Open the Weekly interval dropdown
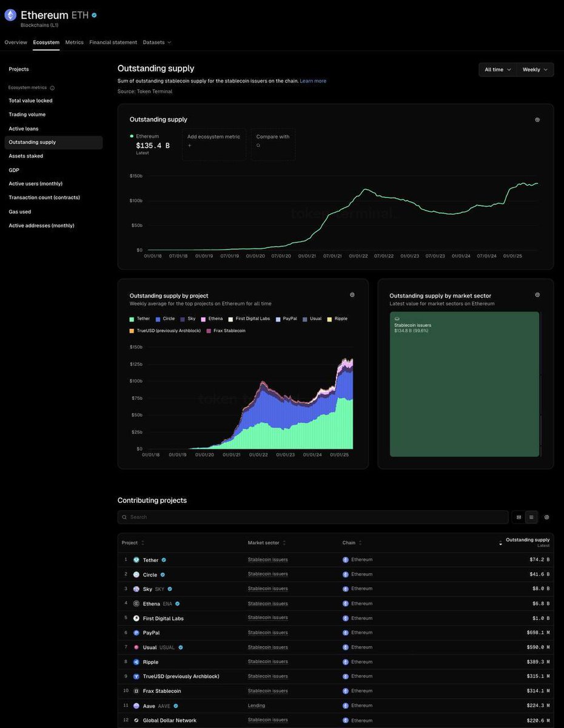The height and width of the screenshot is (728, 564). coord(535,70)
